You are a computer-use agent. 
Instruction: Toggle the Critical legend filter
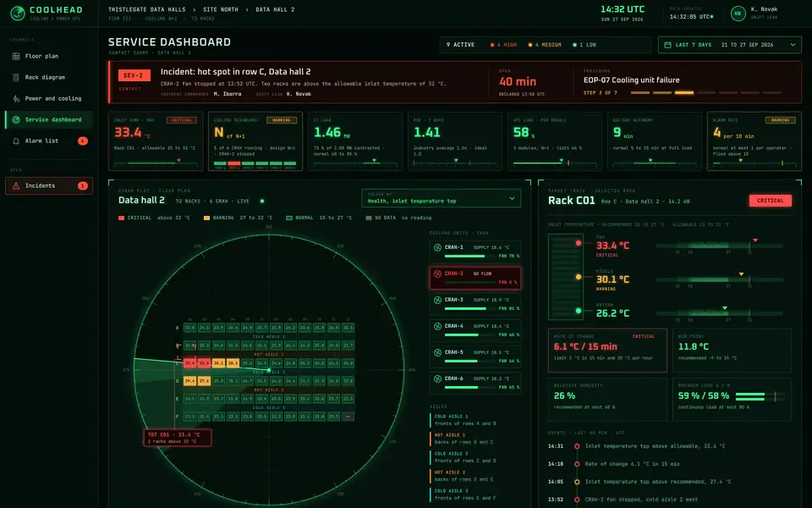[154, 218]
